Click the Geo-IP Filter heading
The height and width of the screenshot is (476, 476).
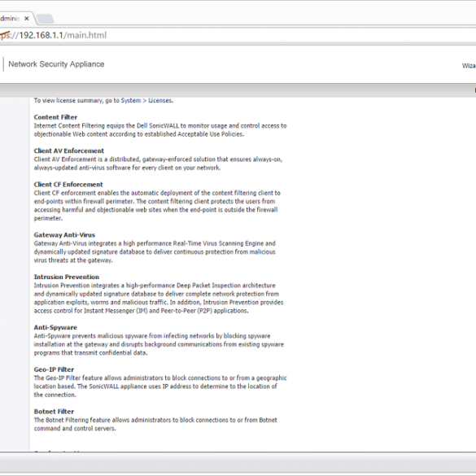coord(54,369)
